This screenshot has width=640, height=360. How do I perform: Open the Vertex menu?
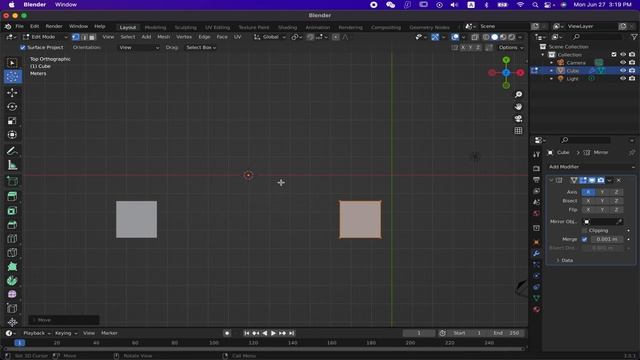(x=184, y=37)
